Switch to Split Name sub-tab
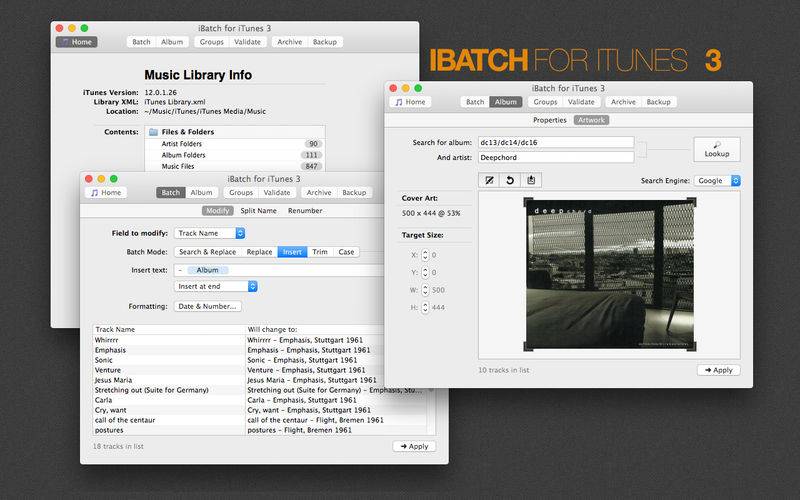Image resolution: width=800 pixels, height=500 pixels. click(258, 211)
